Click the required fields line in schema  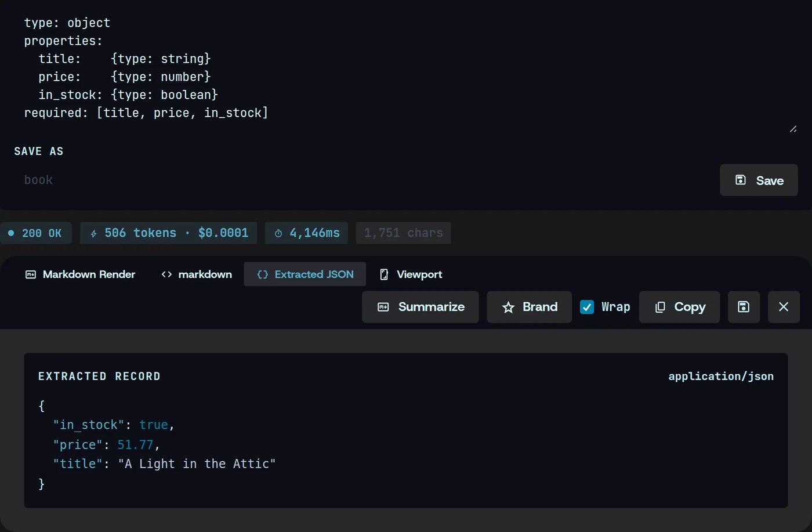[x=146, y=113]
